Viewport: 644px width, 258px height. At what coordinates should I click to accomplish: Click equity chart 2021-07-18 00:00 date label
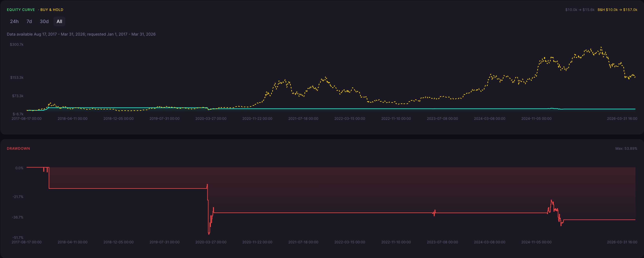pos(303,118)
